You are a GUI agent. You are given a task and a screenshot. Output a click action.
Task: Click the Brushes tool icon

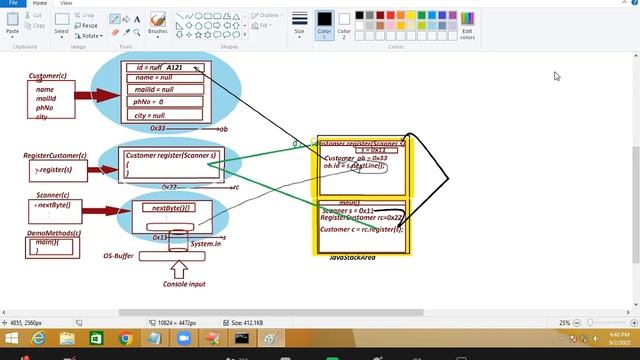(158, 19)
